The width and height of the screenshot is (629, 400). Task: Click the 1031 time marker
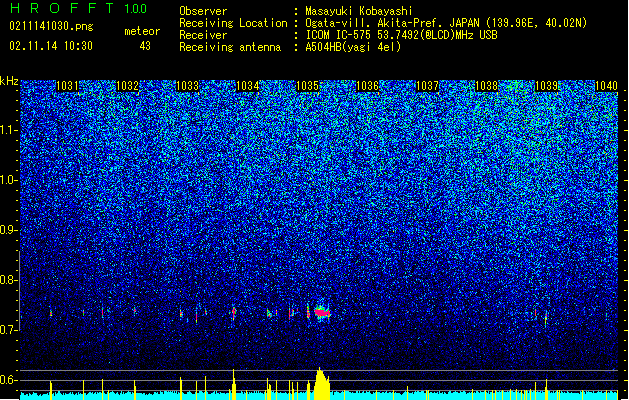click(x=67, y=86)
